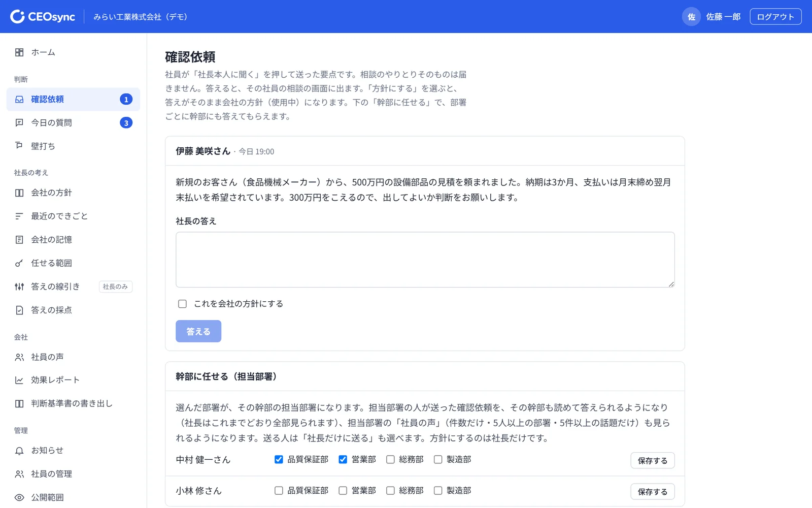Click the 佐 user avatar
Viewport: 812px width, 508px height.
click(691, 17)
